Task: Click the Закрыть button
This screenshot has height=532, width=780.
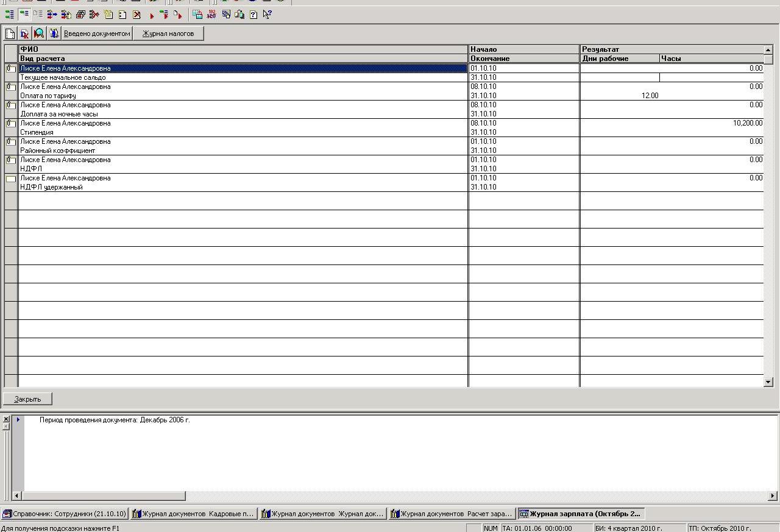Action: click(27, 399)
